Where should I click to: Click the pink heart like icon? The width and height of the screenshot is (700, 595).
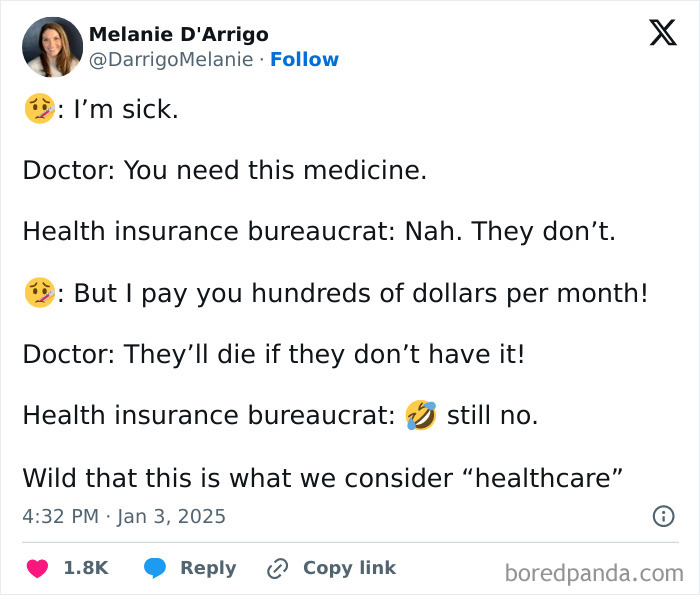(x=37, y=568)
